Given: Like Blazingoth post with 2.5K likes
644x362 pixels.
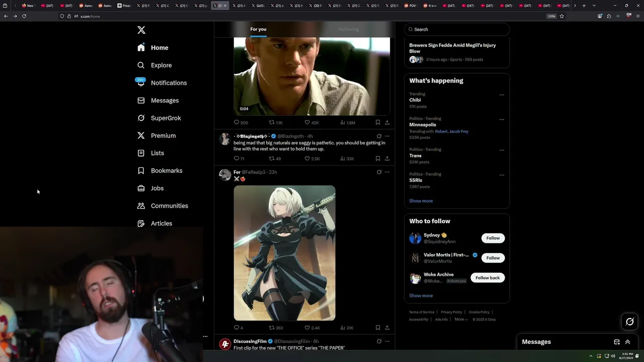Looking at the screenshot, I should [x=312, y=159].
